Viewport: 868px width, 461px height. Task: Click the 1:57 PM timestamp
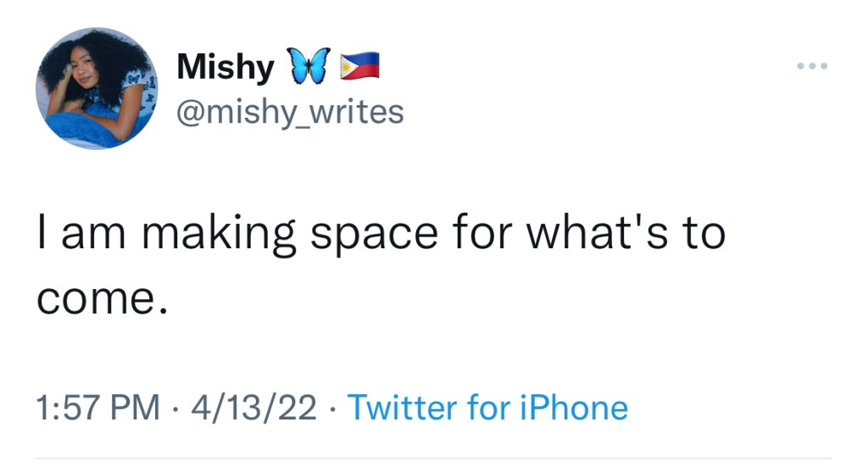pyautogui.click(x=98, y=408)
